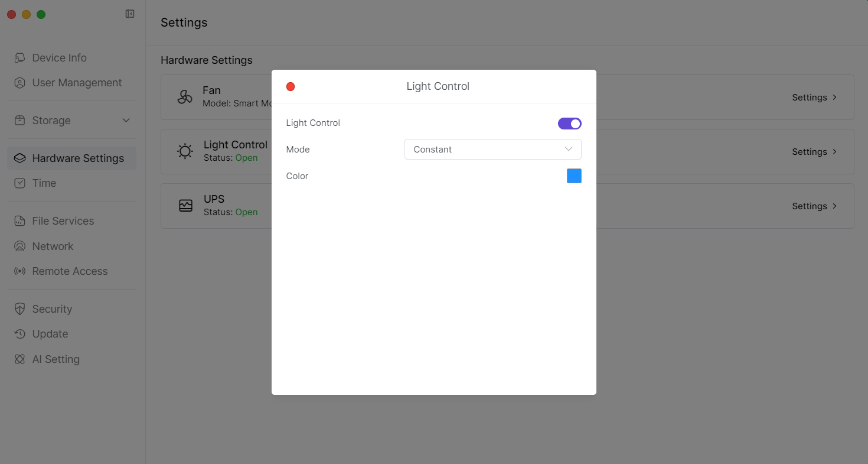This screenshot has height=464, width=868.
Task: Expand the Storage section chevron
Action: (x=126, y=121)
